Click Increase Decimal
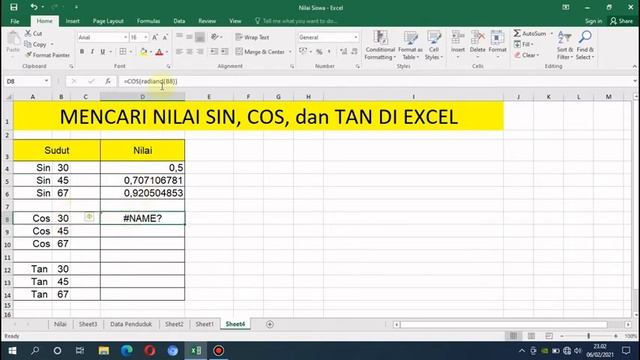The height and width of the screenshot is (360, 640). (344, 52)
